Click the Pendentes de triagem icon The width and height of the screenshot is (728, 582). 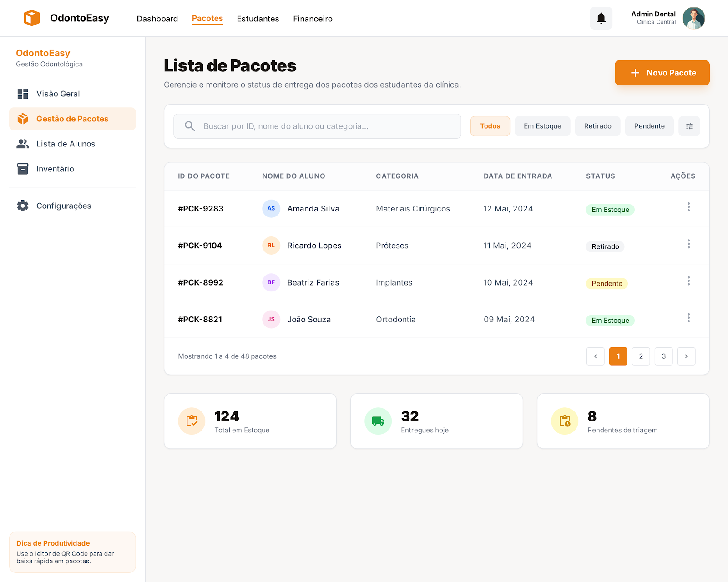tap(565, 421)
